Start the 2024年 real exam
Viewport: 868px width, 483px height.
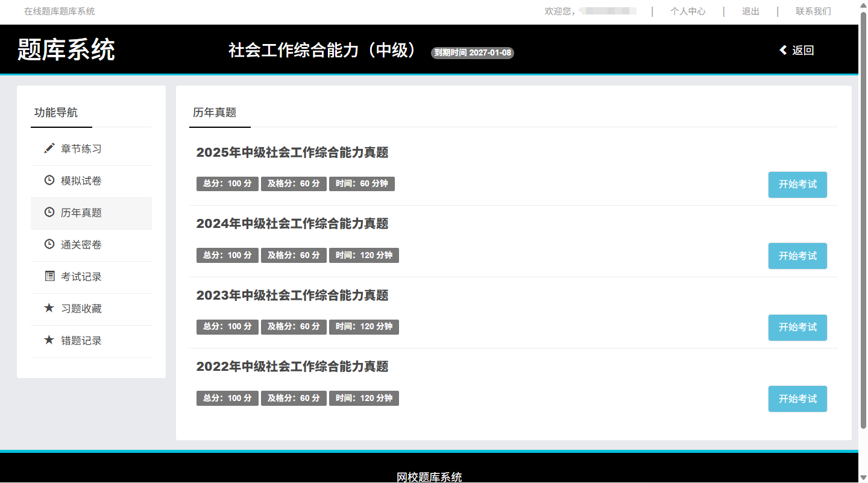coord(797,256)
